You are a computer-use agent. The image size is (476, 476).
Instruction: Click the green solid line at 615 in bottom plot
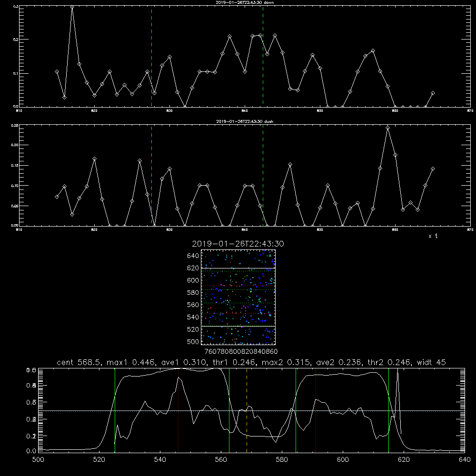388,410
